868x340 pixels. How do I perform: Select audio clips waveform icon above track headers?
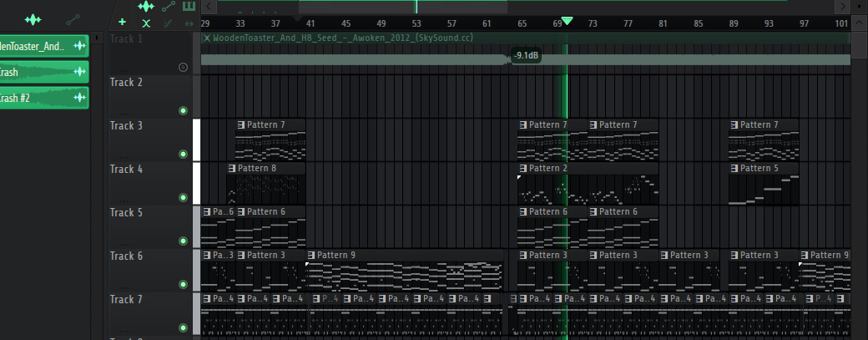point(145,7)
